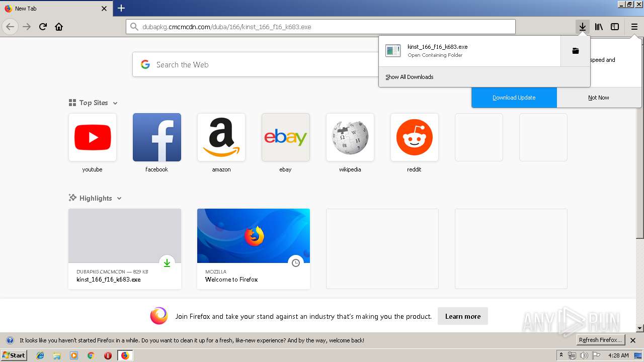Open a new tab with plus button

point(121,8)
